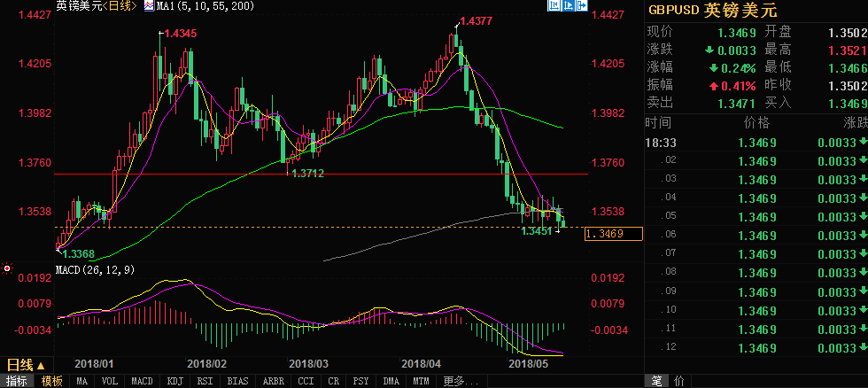Select the MTM indicator
This screenshot has width=868, height=388.
[419, 381]
